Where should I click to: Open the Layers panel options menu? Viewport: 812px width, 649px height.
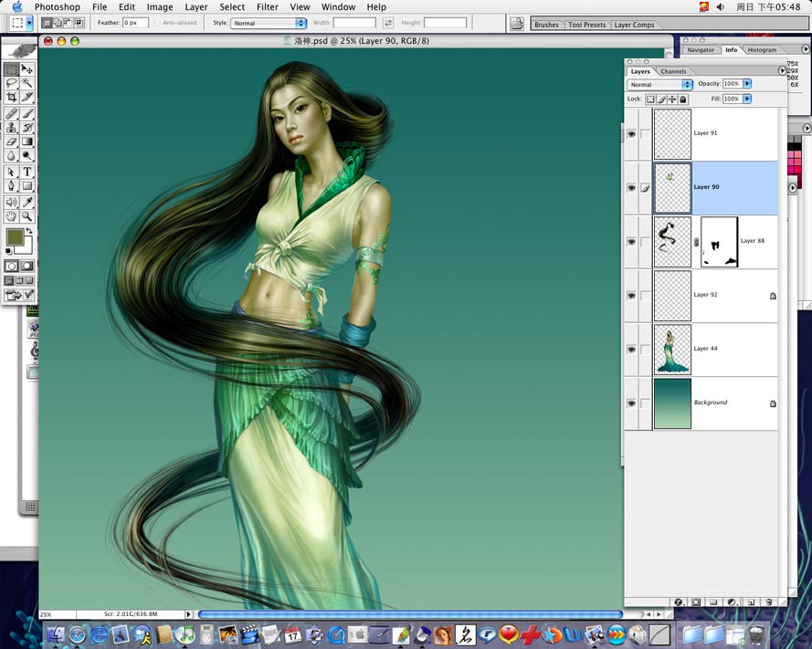pyautogui.click(x=782, y=71)
